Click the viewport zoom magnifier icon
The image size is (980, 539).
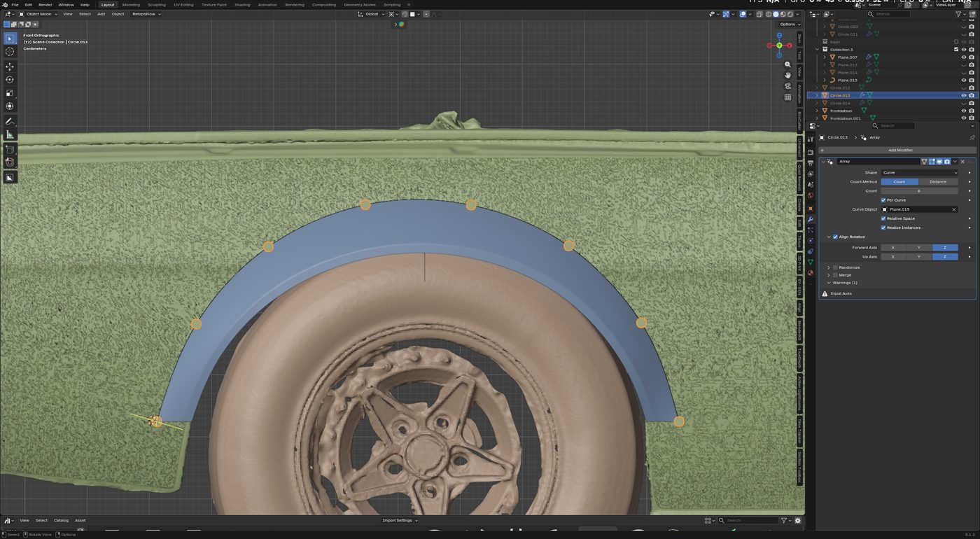pyautogui.click(x=787, y=64)
